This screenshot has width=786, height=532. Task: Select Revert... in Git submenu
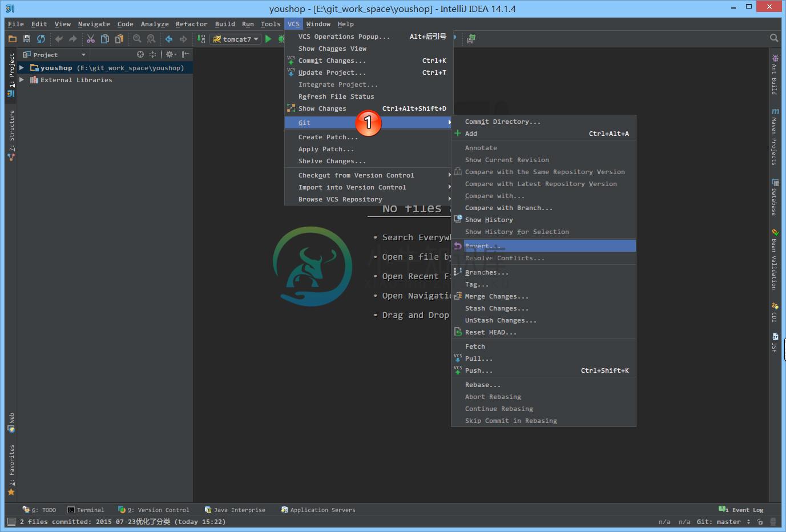click(543, 246)
